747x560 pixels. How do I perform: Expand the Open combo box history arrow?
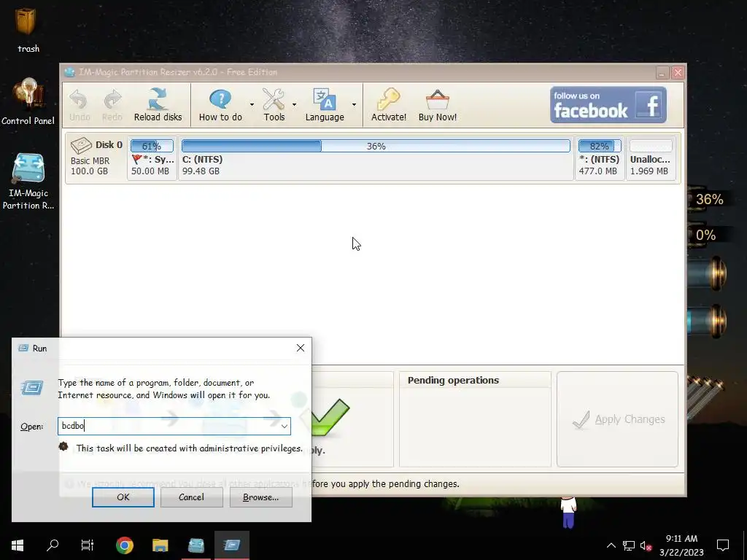point(285,426)
